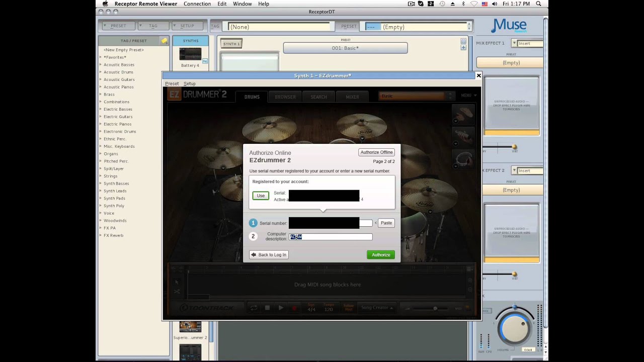This screenshot has height=362, width=644.
Task: Click the hand-percussion icon at top right of EZdrummer
Action: (463, 114)
